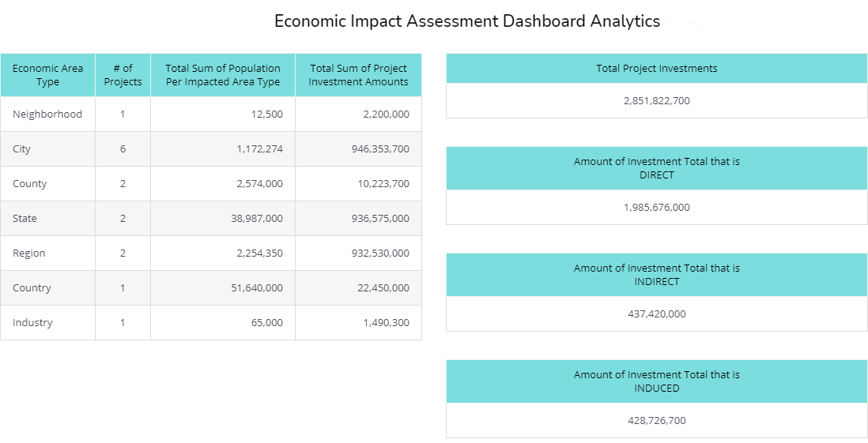Click the dashboard title Economic Impact Assessment
868x443 pixels.
[x=466, y=21]
